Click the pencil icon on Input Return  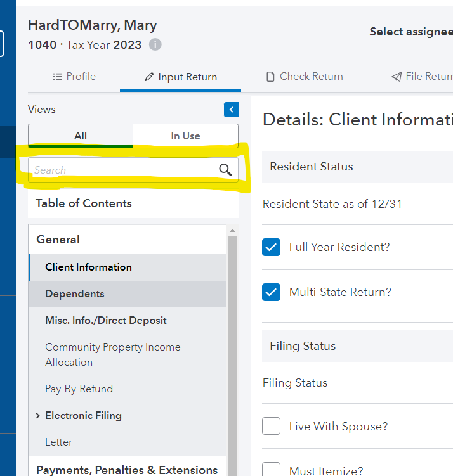[149, 77]
